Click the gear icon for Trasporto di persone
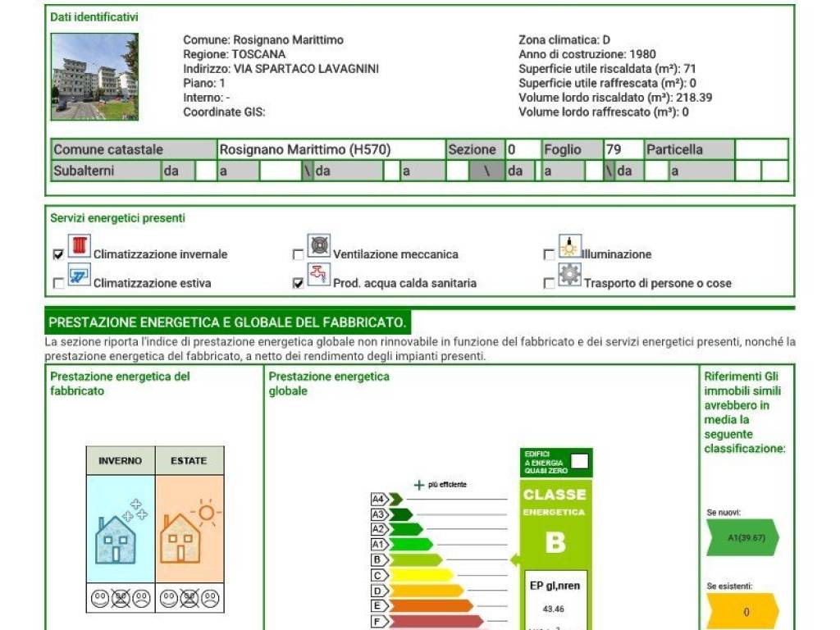 (x=569, y=275)
